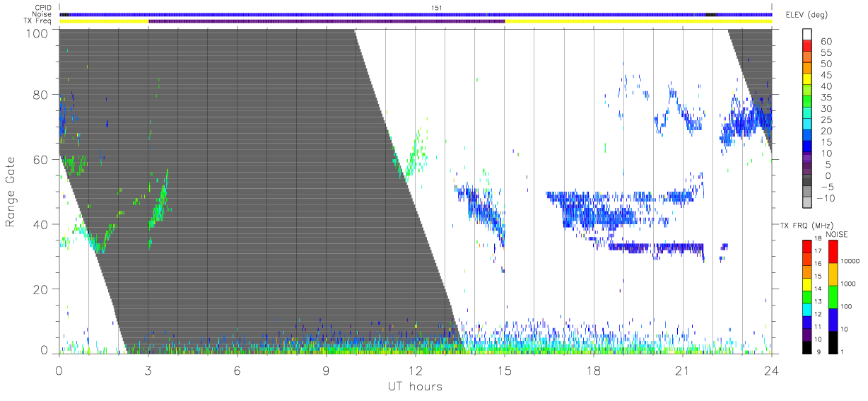
Task: Click the purple section of the TX Freq bar
Action: click(327, 21)
